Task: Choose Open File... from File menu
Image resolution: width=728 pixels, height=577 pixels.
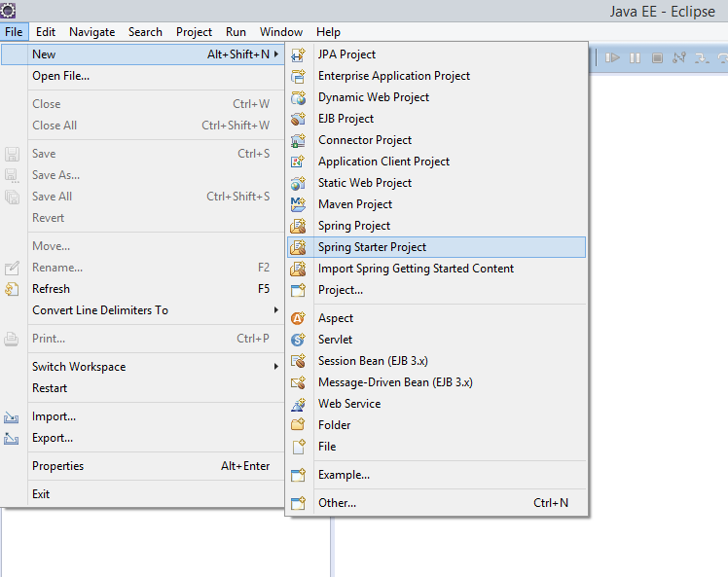Action: click(141, 76)
